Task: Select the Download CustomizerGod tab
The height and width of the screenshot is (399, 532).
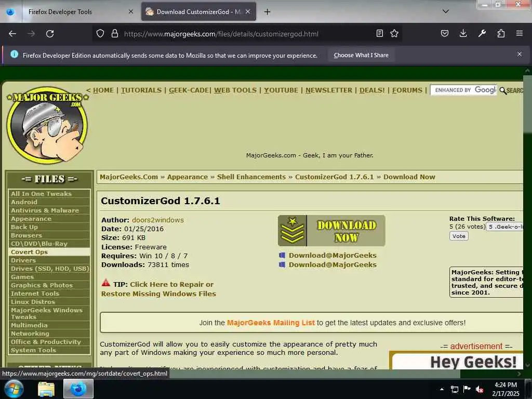Action: 198,12
